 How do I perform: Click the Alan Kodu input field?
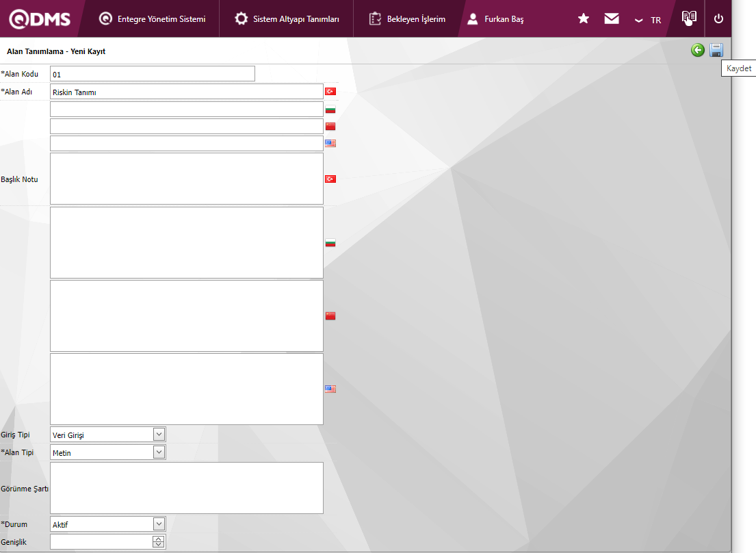tap(153, 74)
